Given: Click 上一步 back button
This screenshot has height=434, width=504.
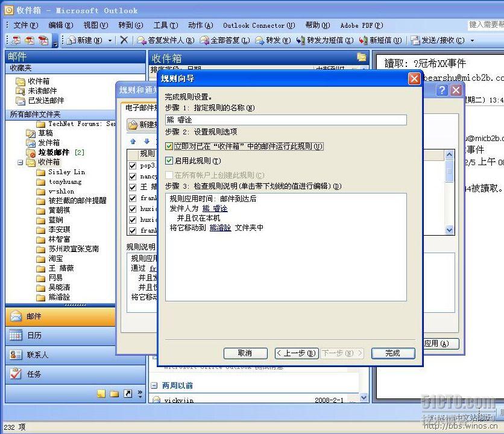Looking at the screenshot, I should tap(297, 353).
